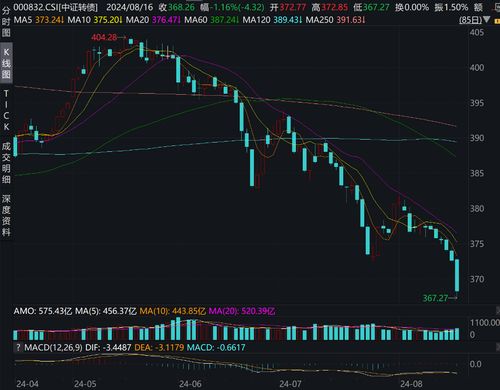Click the 24-08 date axis label
500x390 pixels.
[411, 384]
